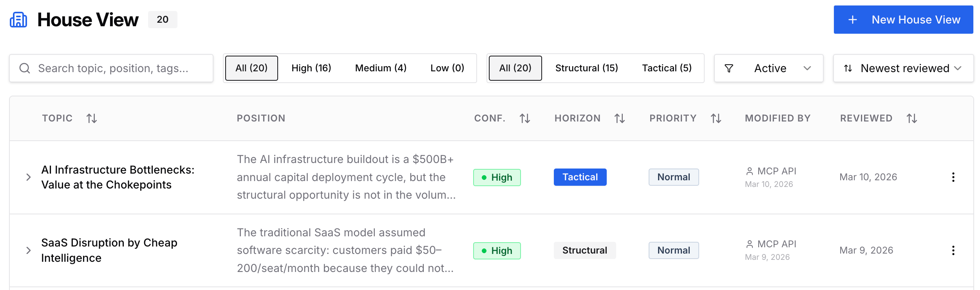Select the Medium (4) confidence filter
980x290 pixels.
coord(381,68)
